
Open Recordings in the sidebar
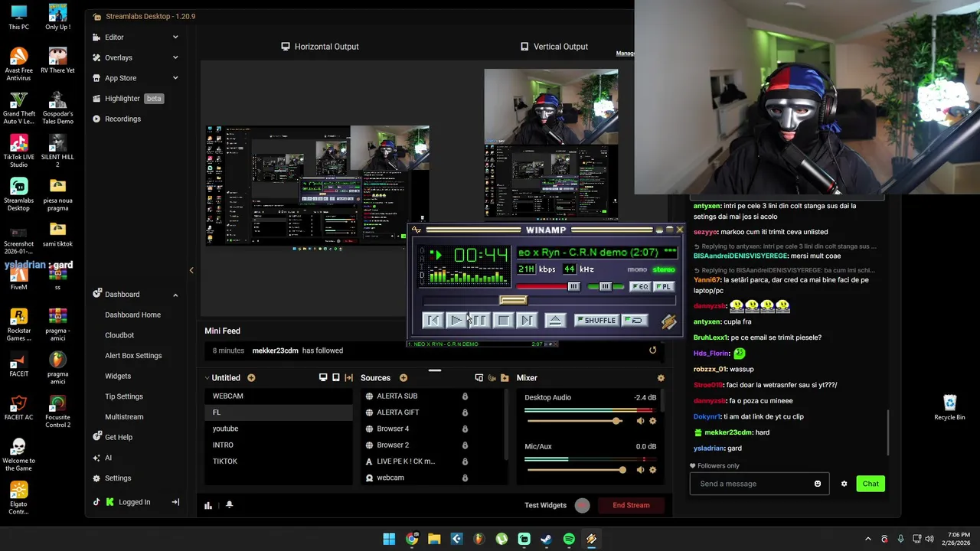122,119
